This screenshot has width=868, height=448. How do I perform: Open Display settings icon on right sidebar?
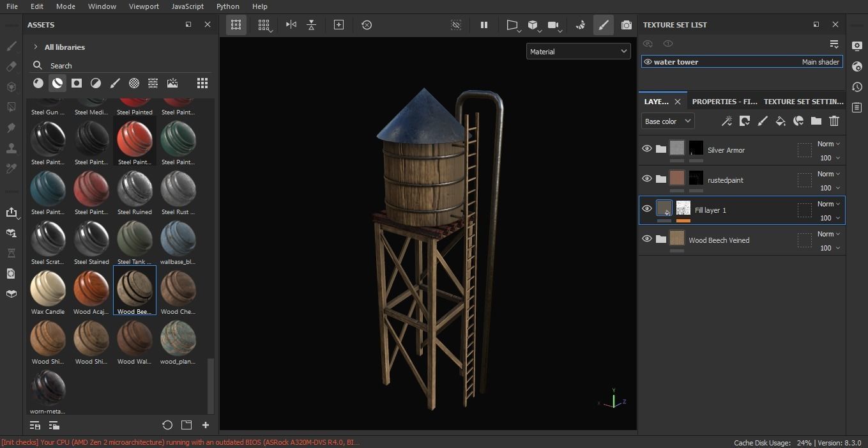[857, 46]
